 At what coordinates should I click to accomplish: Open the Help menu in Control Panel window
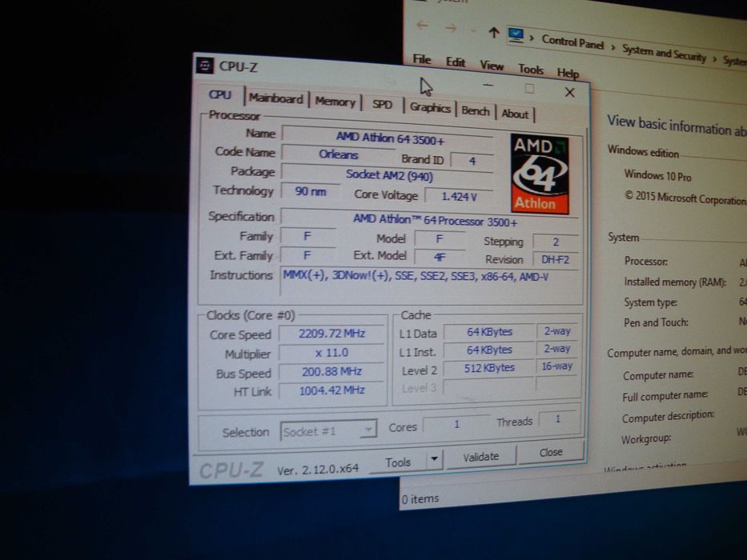tap(568, 73)
